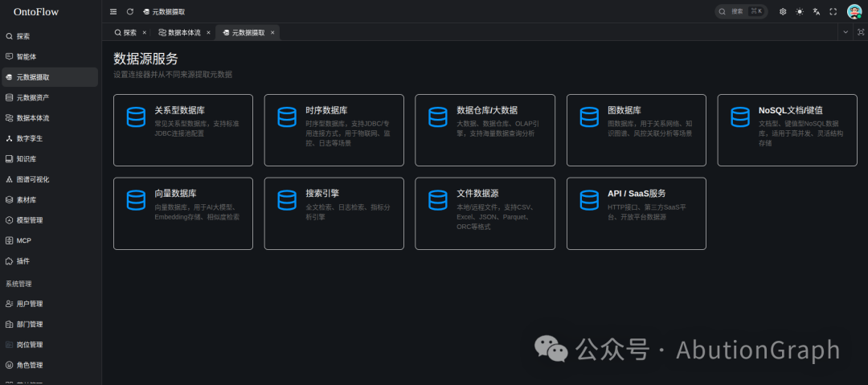Open the 文件数据源 card
The height and width of the screenshot is (385, 868).
coord(485,213)
